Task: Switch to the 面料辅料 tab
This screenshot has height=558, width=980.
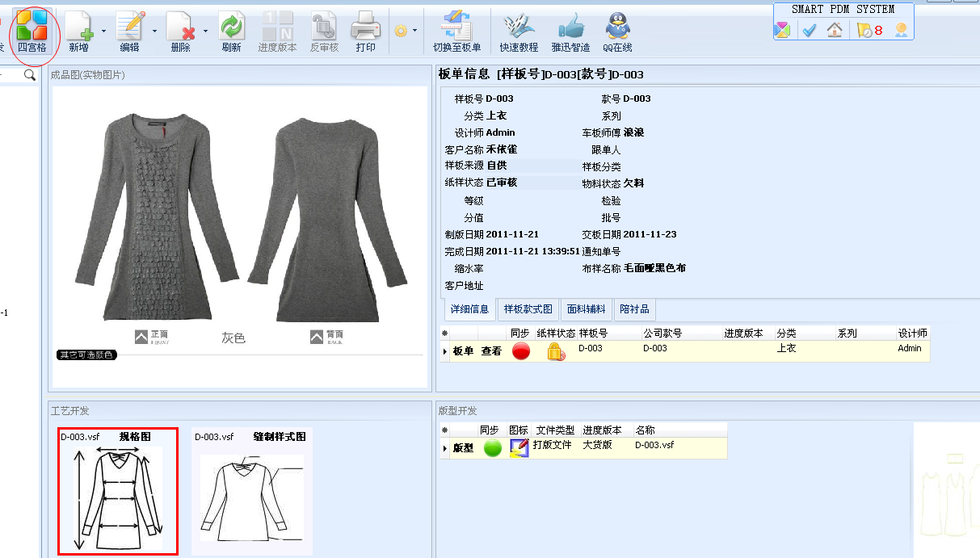Action: (x=586, y=308)
